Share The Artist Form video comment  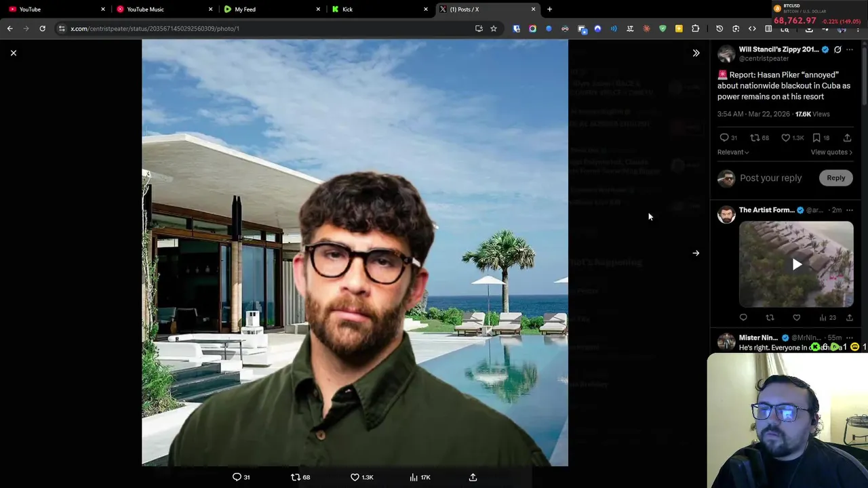(x=849, y=317)
